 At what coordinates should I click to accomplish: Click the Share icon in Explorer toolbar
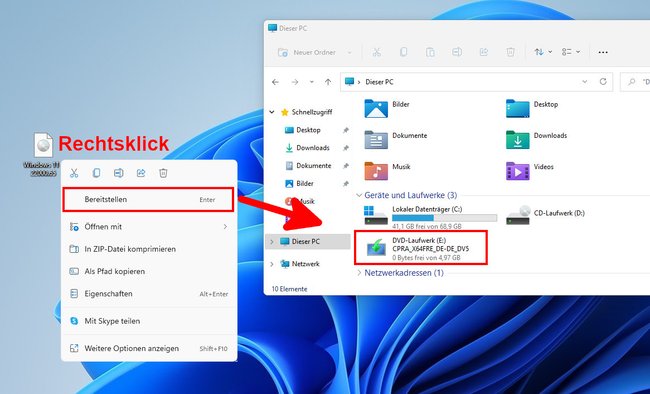484,52
